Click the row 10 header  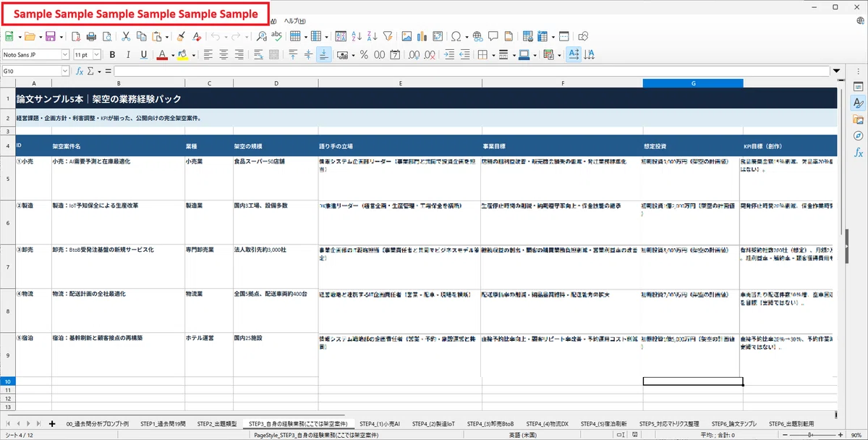pyautogui.click(x=7, y=381)
